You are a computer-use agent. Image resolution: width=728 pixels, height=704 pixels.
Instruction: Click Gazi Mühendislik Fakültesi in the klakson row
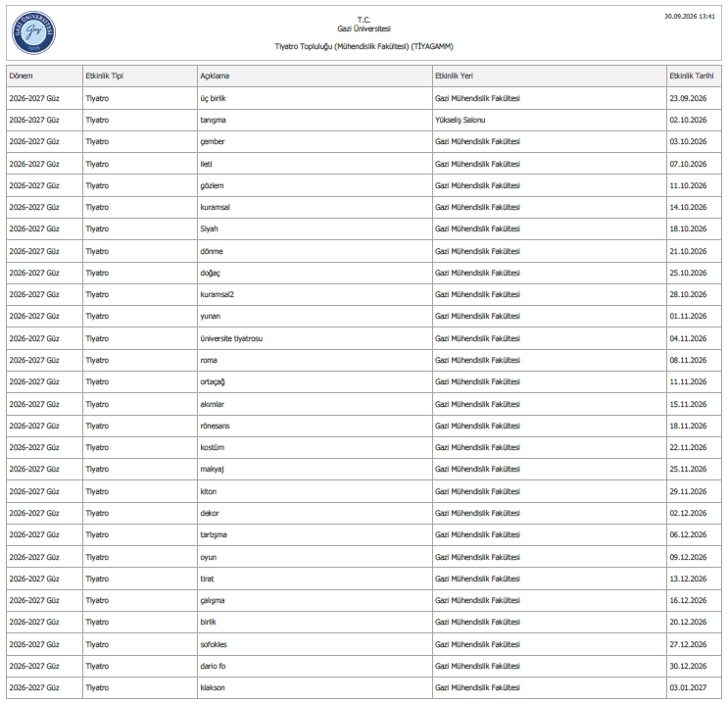pyautogui.click(x=477, y=687)
